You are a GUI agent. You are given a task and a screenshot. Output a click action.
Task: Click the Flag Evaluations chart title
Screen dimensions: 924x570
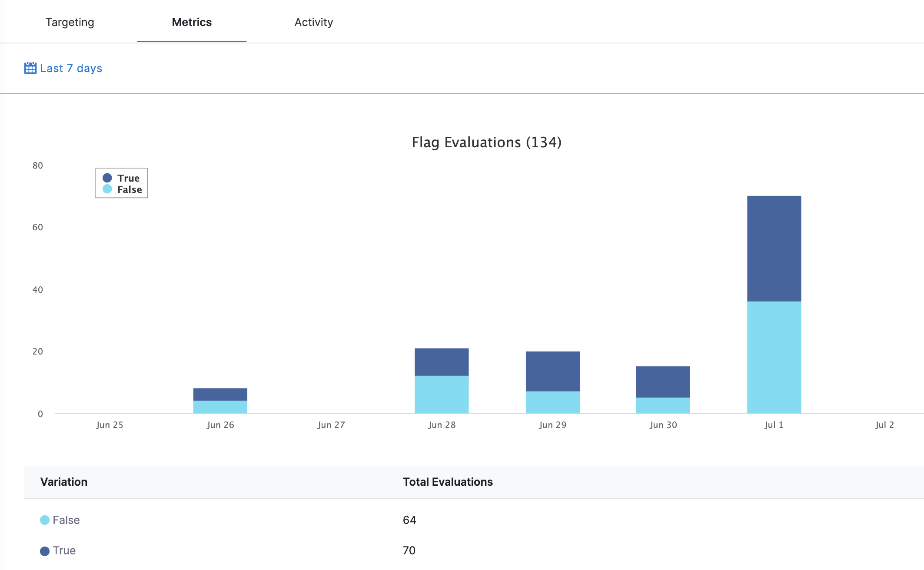pos(487,142)
